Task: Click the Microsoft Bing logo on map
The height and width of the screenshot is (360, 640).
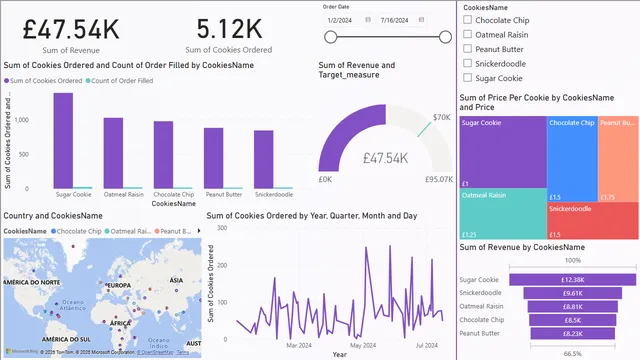Action: pyautogui.click(x=22, y=351)
